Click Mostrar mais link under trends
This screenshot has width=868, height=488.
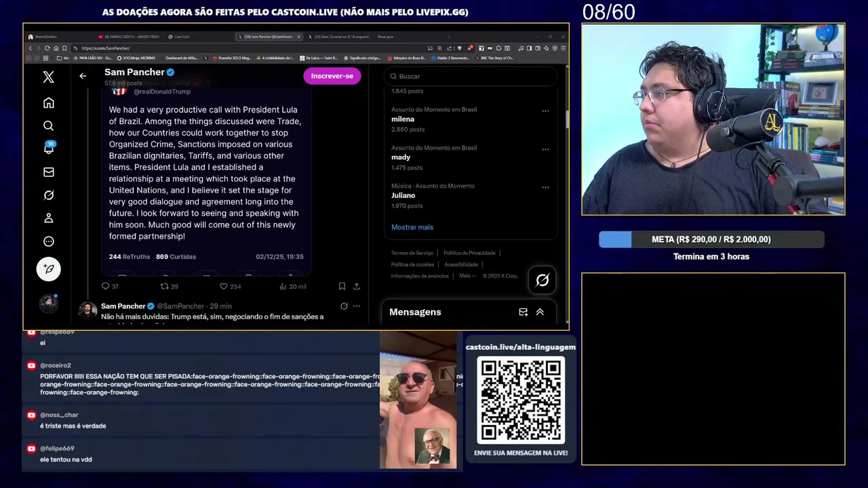tap(412, 227)
